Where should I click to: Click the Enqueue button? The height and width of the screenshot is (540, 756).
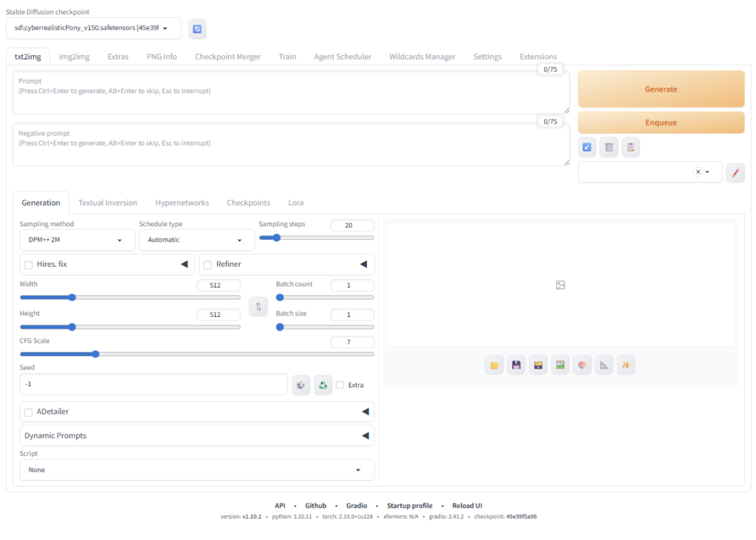[x=661, y=123]
